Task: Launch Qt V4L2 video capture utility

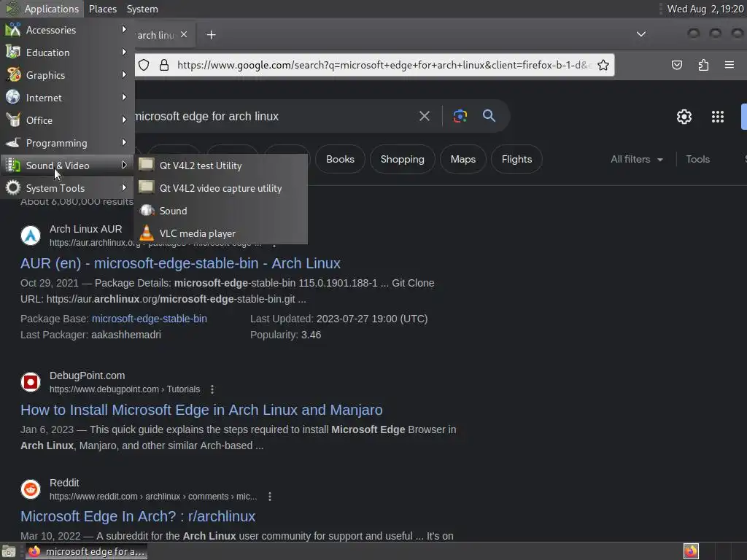Action: click(x=221, y=188)
